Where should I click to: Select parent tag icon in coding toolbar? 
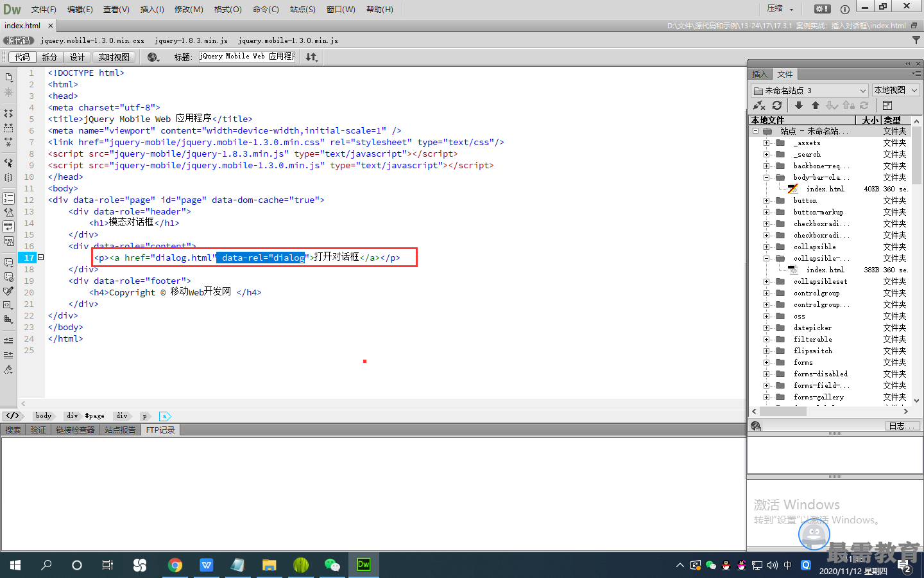pyautogui.click(x=8, y=163)
